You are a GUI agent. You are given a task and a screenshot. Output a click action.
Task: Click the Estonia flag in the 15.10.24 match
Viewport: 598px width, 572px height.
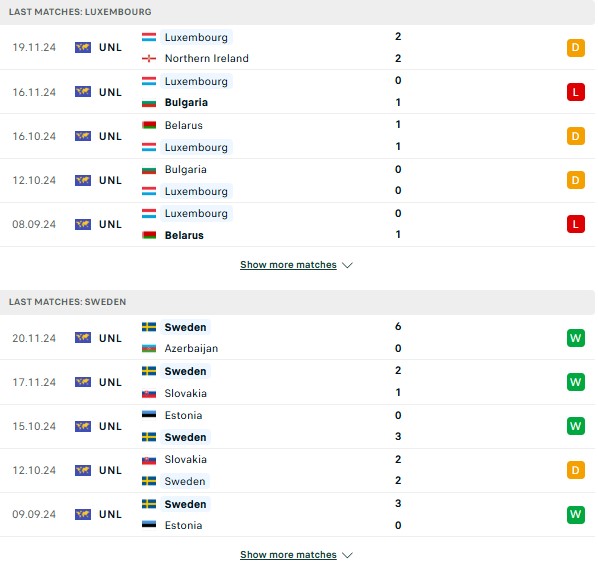tap(149, 415)
